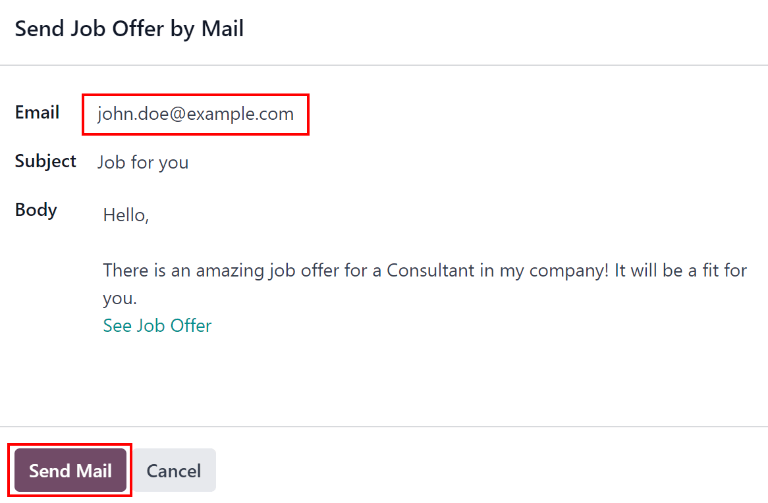Click the Body field label
768x503 pixels.
point(36,210)
